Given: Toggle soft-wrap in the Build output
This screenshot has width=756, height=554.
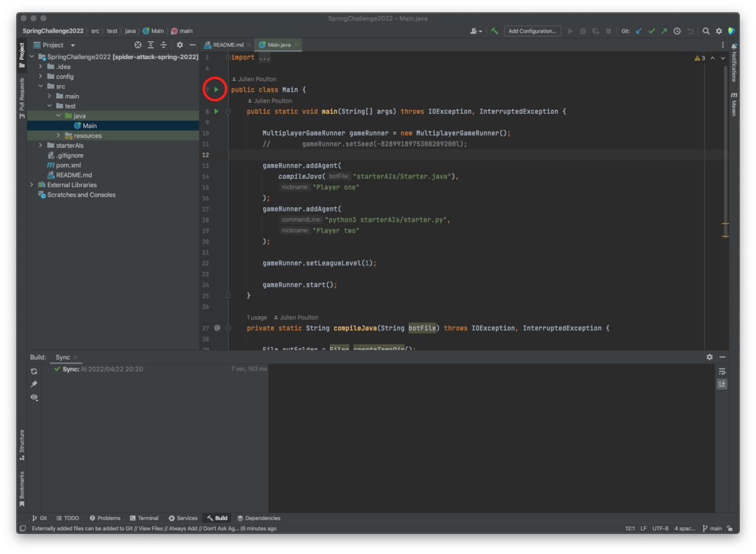Looking at the screenshot, I should (x=722, y=371).
